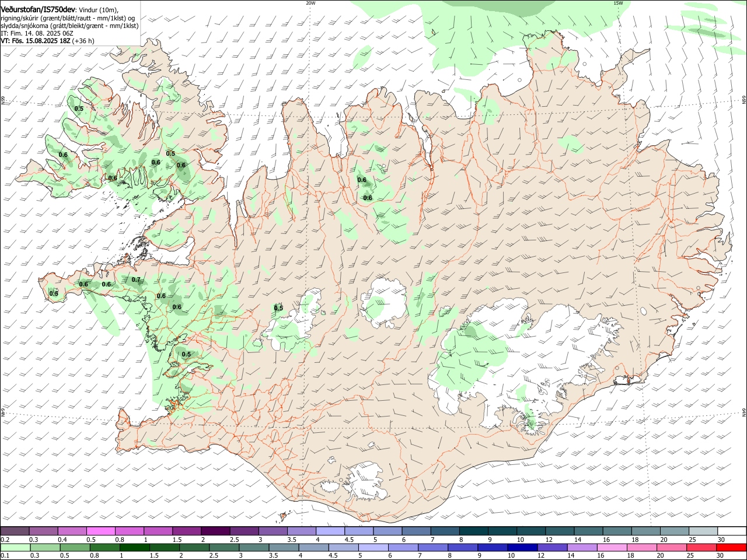Viewport: 747px width, 560px height.
Task: Click the hot pink swatch labeled 20 in bottom row
Action: tap(672, 548)
